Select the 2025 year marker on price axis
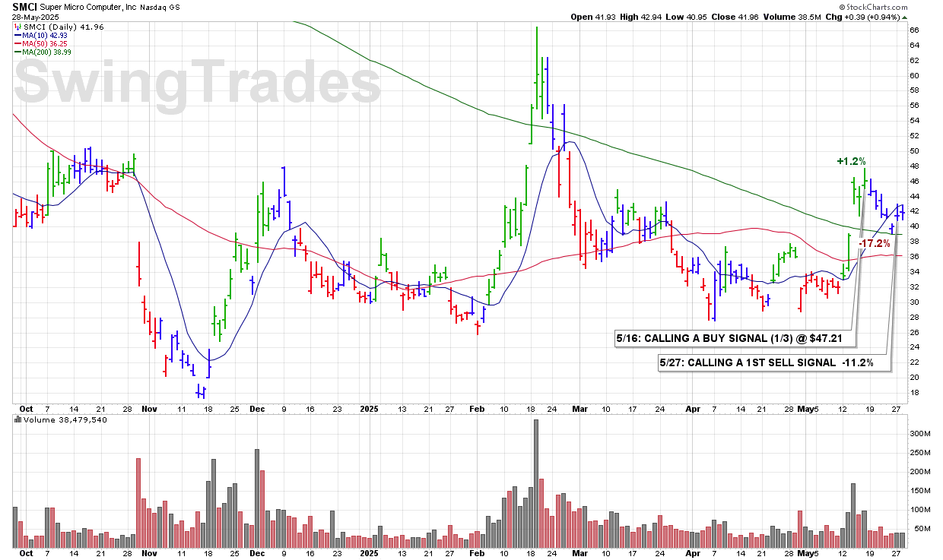 367,409
